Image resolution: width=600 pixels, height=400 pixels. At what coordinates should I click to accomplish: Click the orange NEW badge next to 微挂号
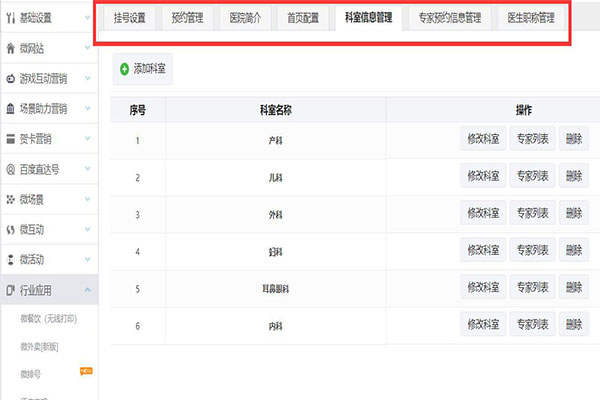pyautogui.click(x=86, y=371)
